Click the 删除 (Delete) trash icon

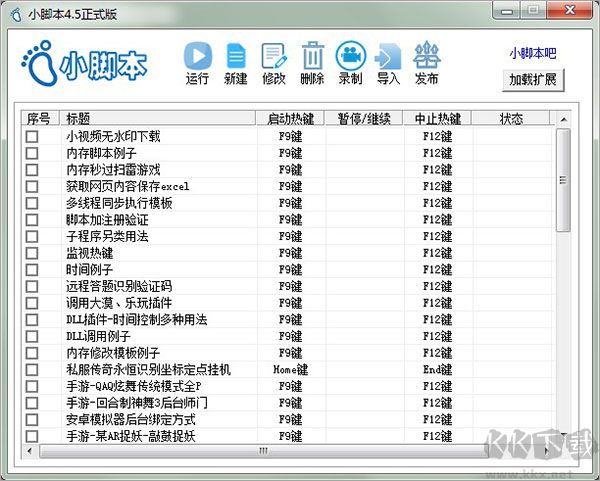point(312,56)
